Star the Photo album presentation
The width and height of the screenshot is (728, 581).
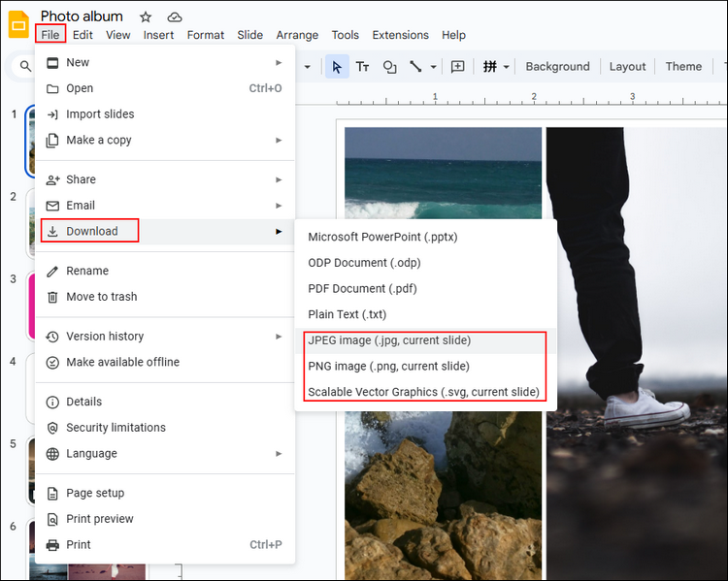point(146,17)
